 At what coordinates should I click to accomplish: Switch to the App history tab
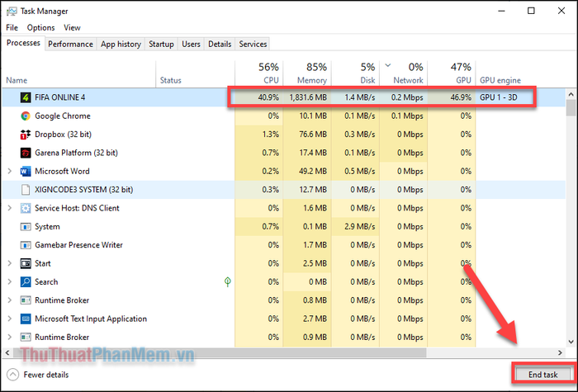(x=121, y=44)
